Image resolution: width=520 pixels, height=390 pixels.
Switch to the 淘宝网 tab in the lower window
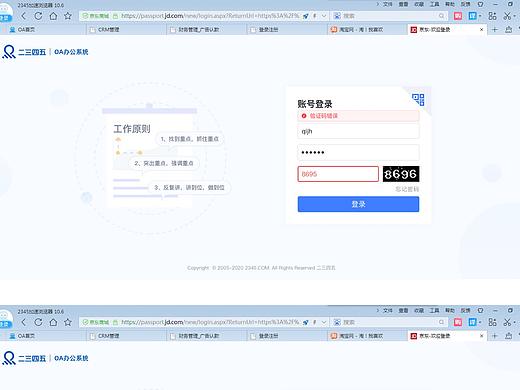367,336
